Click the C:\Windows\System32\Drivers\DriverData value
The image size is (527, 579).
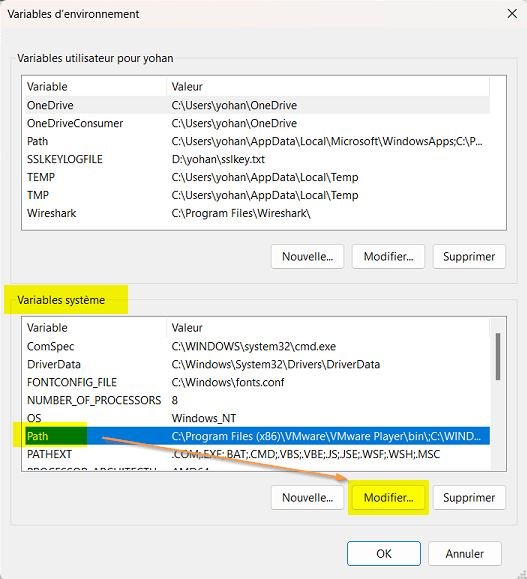coord(276,364)
